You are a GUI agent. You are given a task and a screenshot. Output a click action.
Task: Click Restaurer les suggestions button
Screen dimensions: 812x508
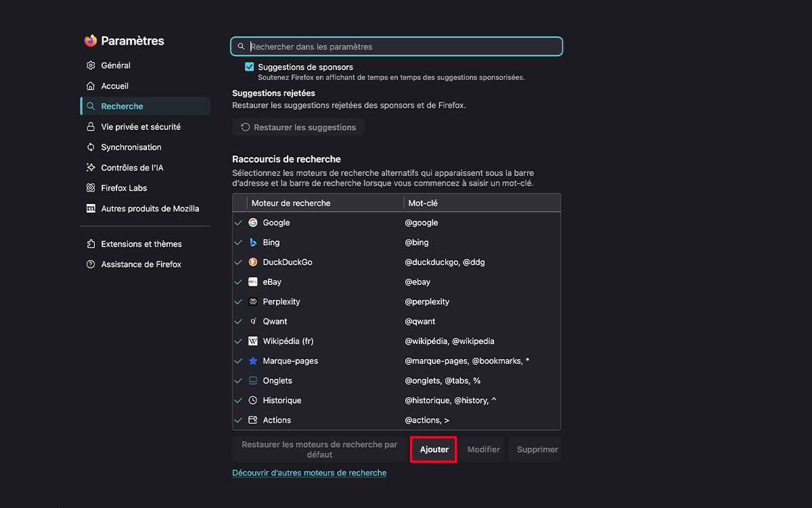(298, 127)
